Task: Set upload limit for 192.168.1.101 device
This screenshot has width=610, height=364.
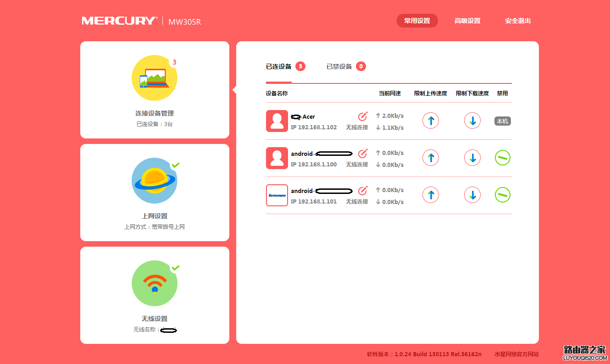Action: [431, 195]
